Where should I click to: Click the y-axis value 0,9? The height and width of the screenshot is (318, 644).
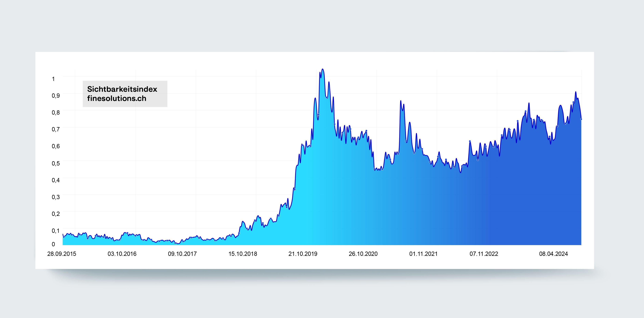[x=56, y=96]
